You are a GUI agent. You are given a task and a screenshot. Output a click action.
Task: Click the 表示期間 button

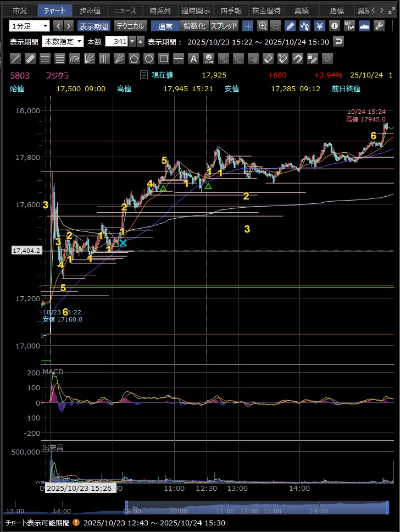[94, 26]
